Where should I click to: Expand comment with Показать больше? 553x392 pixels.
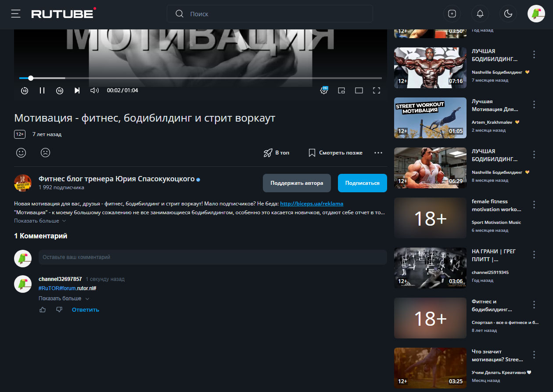click(x=64, y=298)
